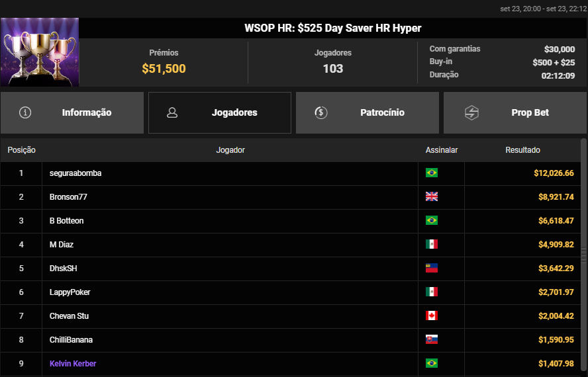Image resolution: width=588 pixels, height=377 pixels.
Task: Click Brazil flag in B Botteon row
Action: pyautogui.click(x=432, y=220)
